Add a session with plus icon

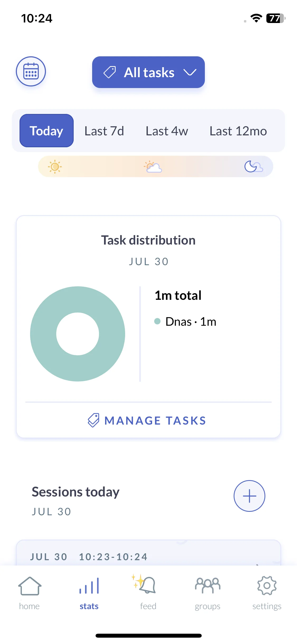[249, 496]
